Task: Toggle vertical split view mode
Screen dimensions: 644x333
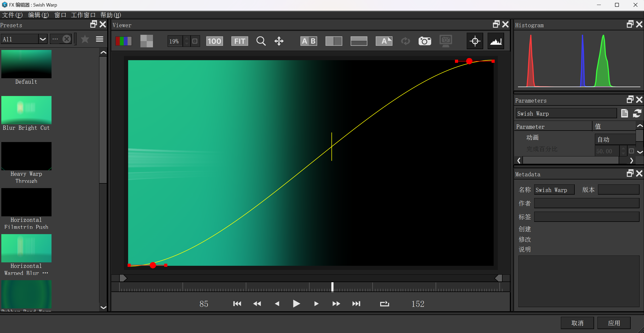Action: [334, 41]
